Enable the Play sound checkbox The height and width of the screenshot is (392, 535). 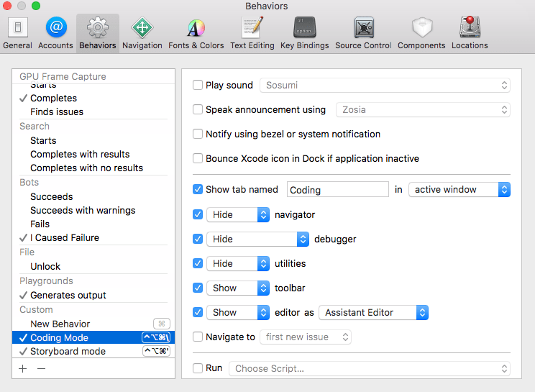198,86
